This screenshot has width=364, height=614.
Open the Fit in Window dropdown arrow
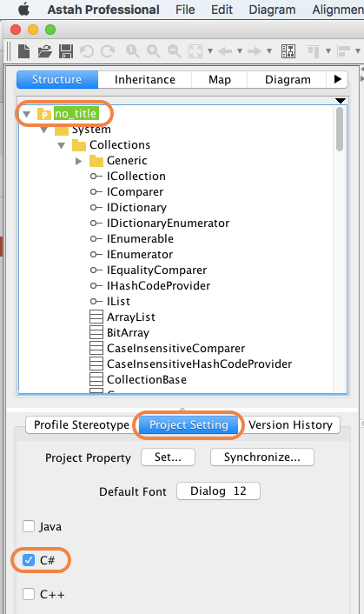pyautogui.click(x=210, y=51)
